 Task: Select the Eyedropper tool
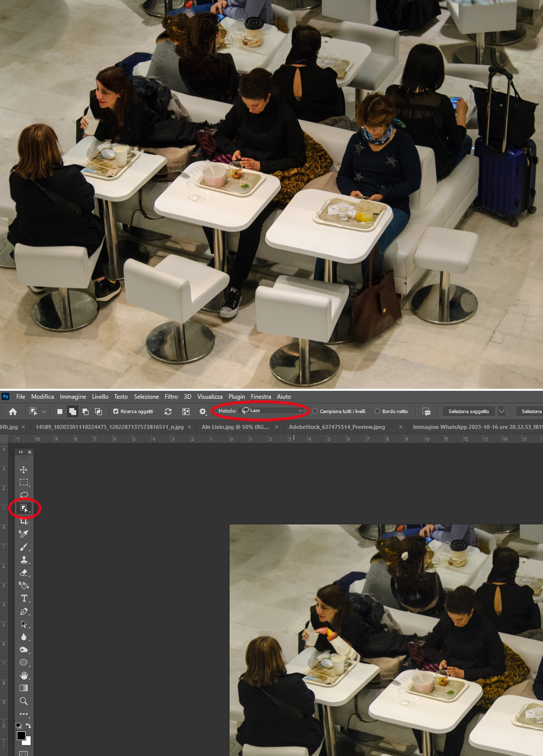[x=23, y=534]
